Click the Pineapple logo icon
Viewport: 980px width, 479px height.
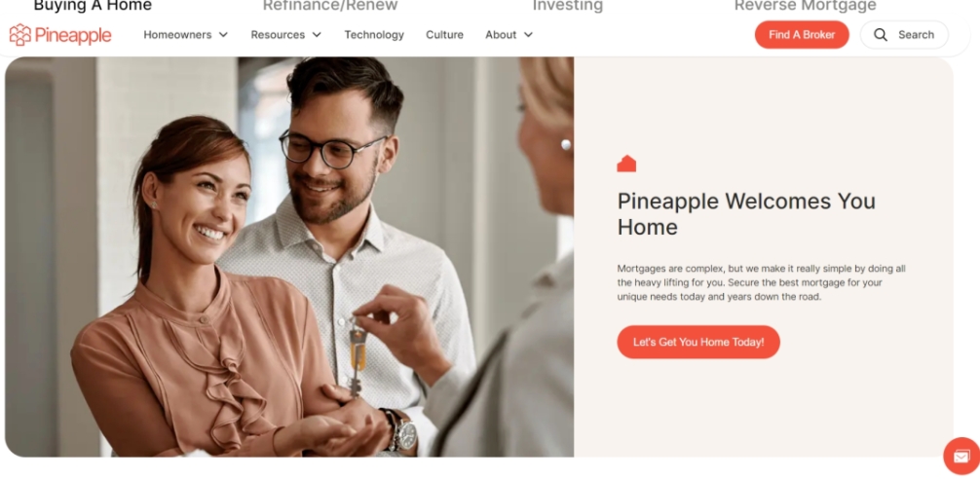pos(20,35)
